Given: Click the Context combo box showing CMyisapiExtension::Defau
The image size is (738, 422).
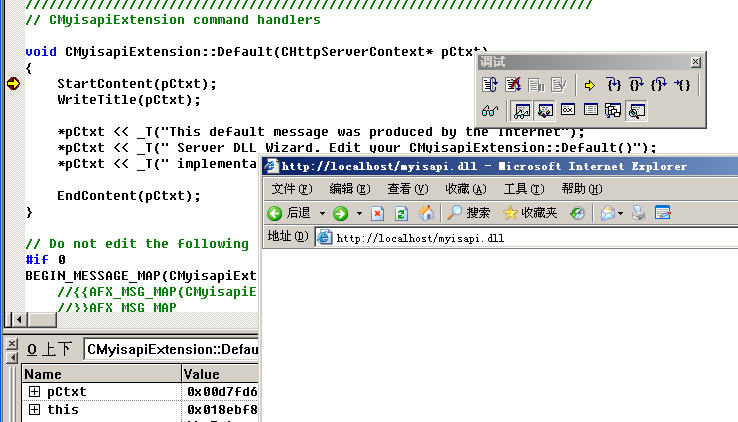Looking at the screenshot, I should (x=171, y=350).
